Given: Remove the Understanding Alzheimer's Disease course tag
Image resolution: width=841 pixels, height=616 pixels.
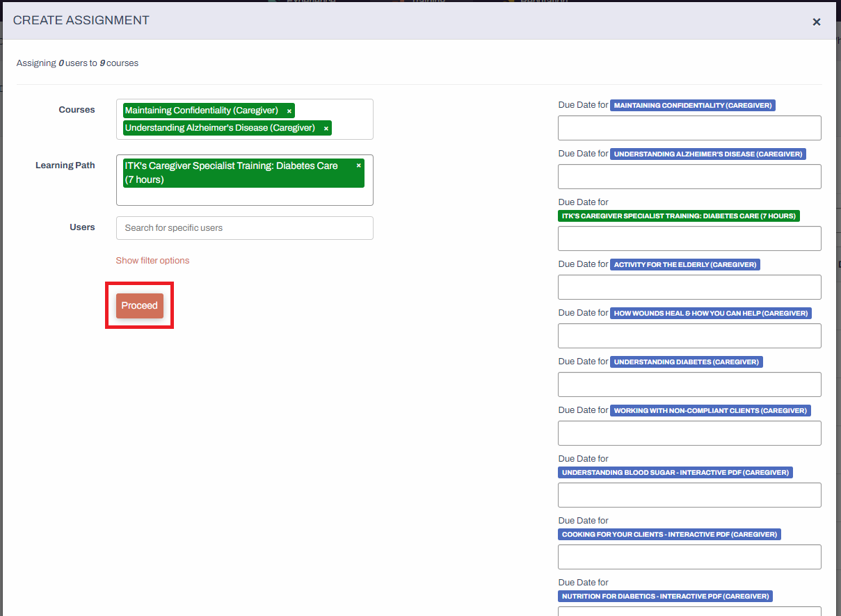Looking at the screenshot, I should 326,128.
